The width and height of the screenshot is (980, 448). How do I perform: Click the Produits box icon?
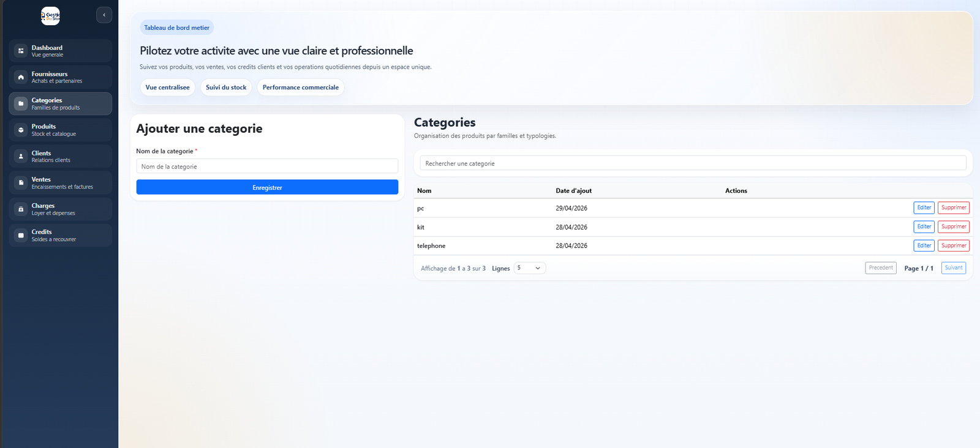pyautogui.click(x=21, y=130)
